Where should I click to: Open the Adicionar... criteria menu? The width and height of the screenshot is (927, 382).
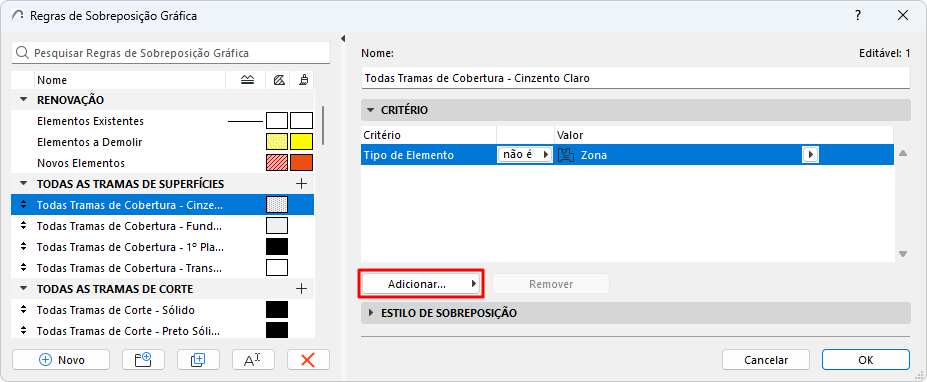[422, 284]
